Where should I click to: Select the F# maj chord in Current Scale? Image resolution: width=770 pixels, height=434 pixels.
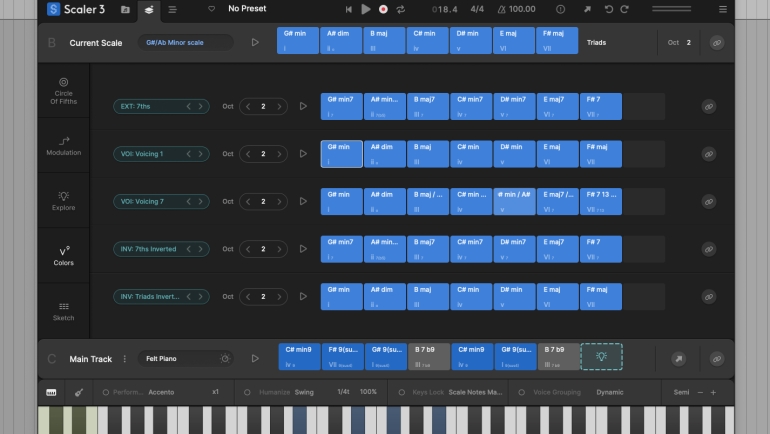tap(557, 41)
